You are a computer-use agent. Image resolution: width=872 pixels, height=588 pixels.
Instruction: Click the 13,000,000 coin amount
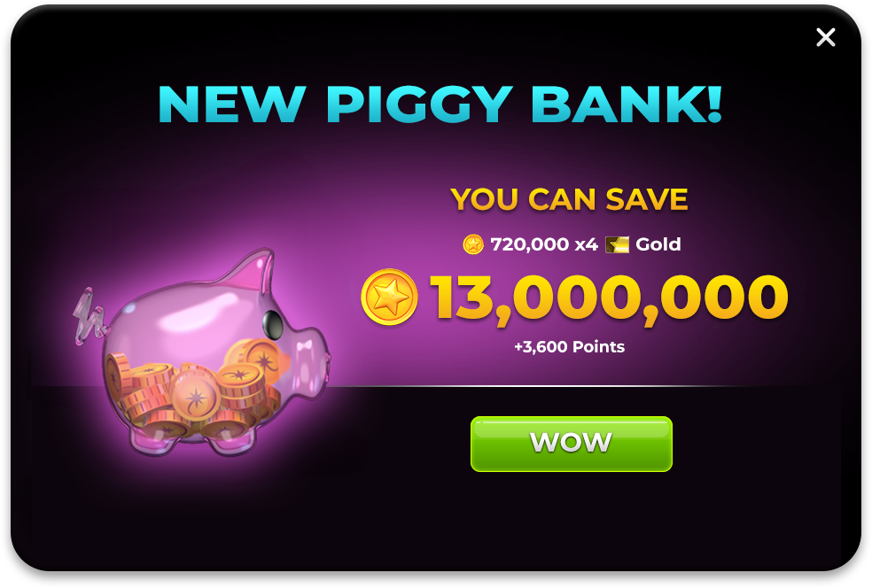[610, 298]
